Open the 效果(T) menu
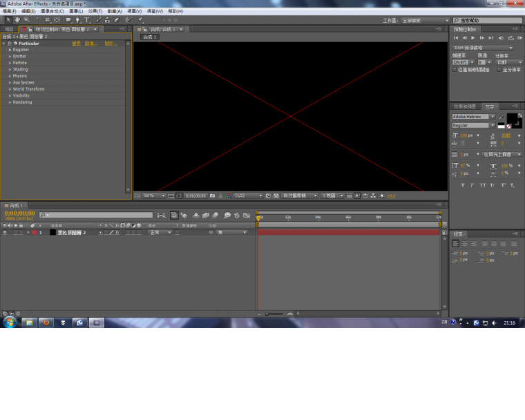The height and width of the screenshot is (420, 525). [x=95, y=12]
